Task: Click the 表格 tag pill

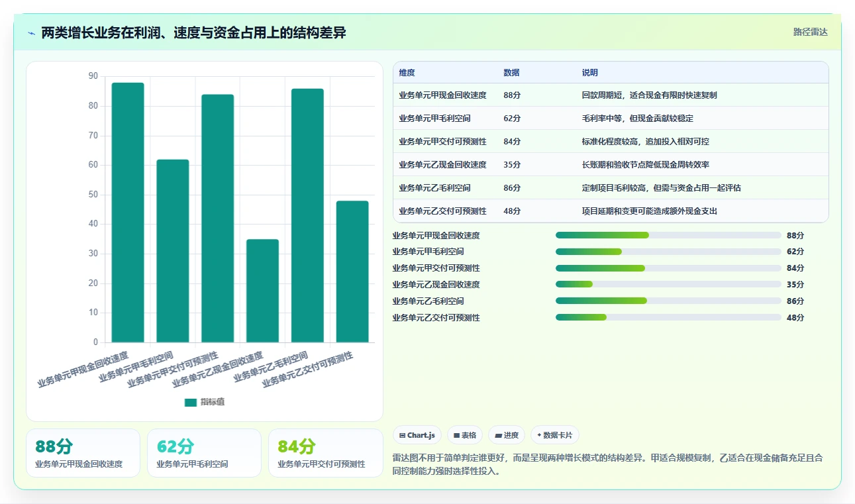Action: tap(465, 435)
